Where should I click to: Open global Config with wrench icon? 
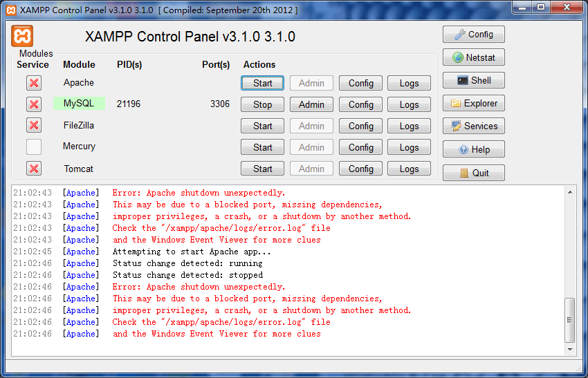pyautogui.click(x=474, y=34)
